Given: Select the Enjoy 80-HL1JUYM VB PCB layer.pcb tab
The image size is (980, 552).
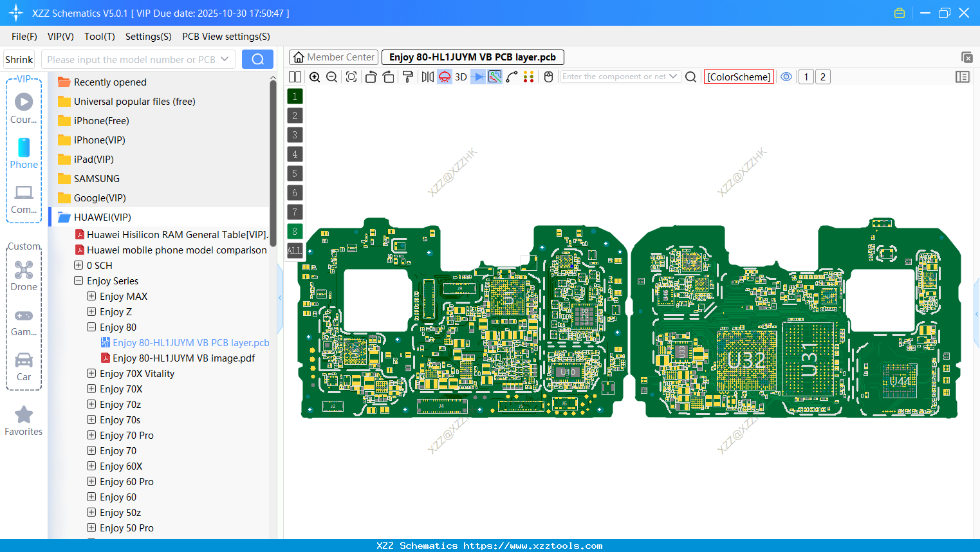Looking at the screenshot, I should 473,57.
